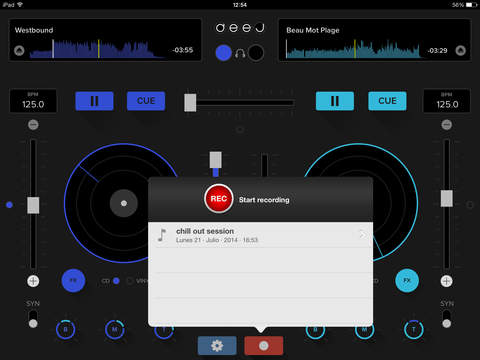Hit the blue CUE button on left deck
Viewport: 480px width, 360px height.
tap(146, 101)
